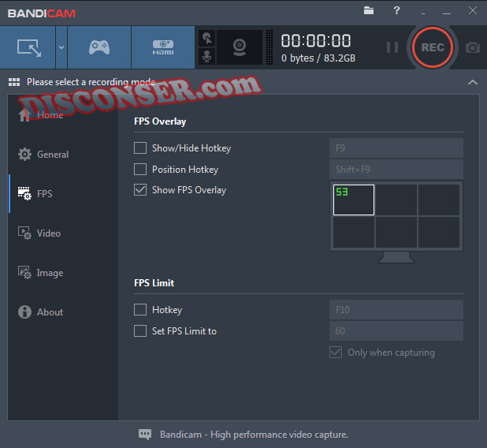This screenshot has height=448, width=487.
Task: Select top-right FPS overlay position
Action: 439,200
